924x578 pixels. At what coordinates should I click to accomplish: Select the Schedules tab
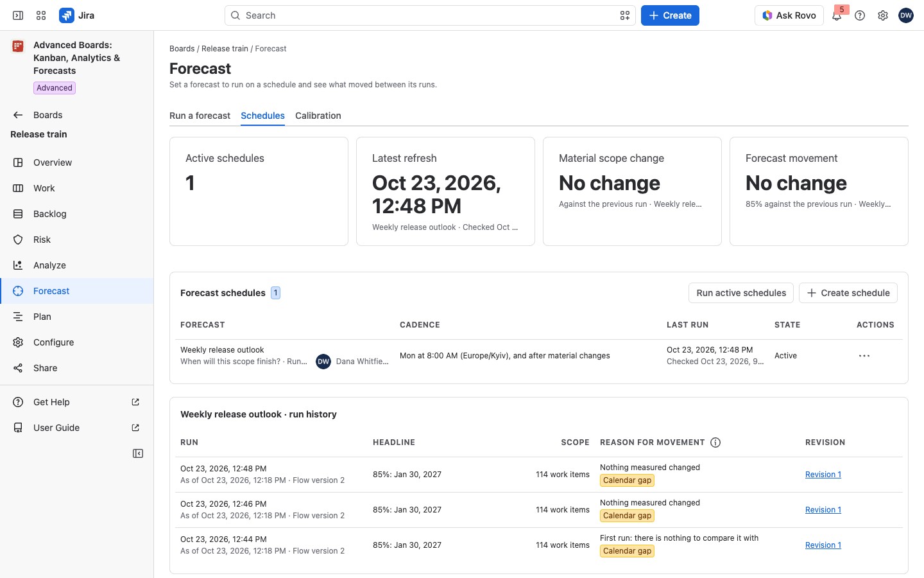[262, 116]
